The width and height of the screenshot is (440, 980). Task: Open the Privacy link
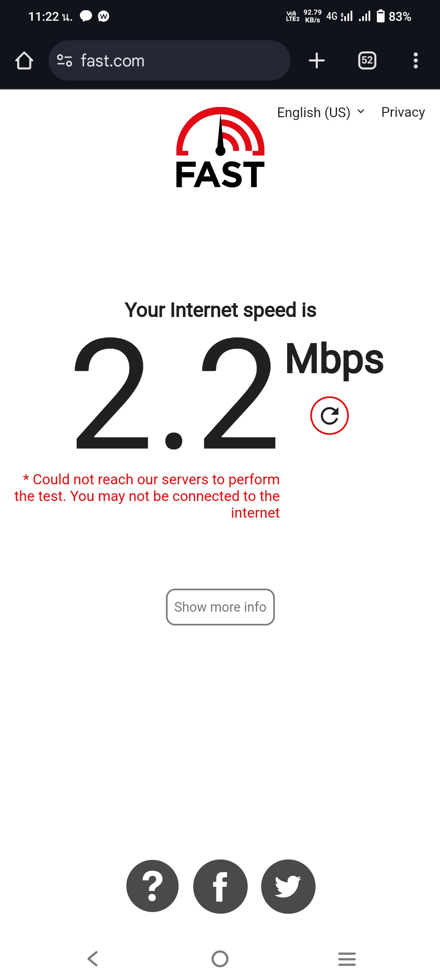403,112
